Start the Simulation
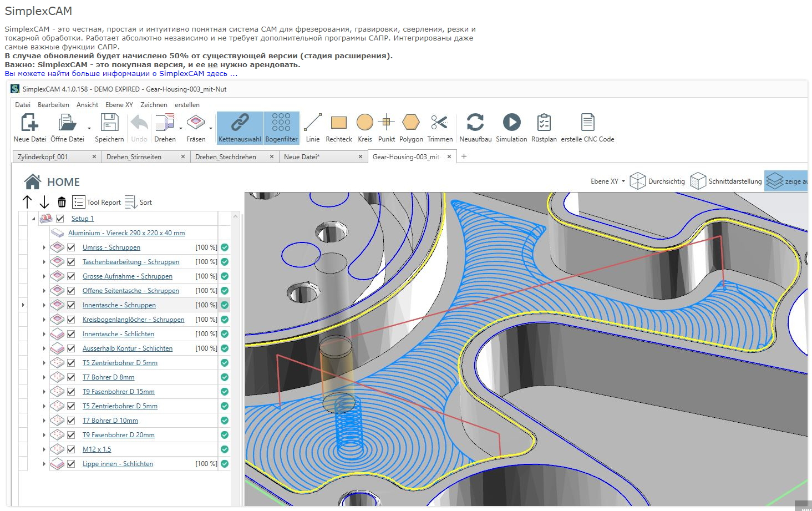Image resolution: width=812 pixels, height=511 pixels. pos(511,128)
